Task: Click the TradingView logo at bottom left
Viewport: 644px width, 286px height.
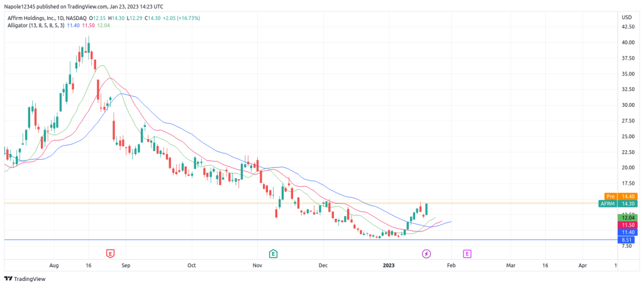Action: [25, 278]
